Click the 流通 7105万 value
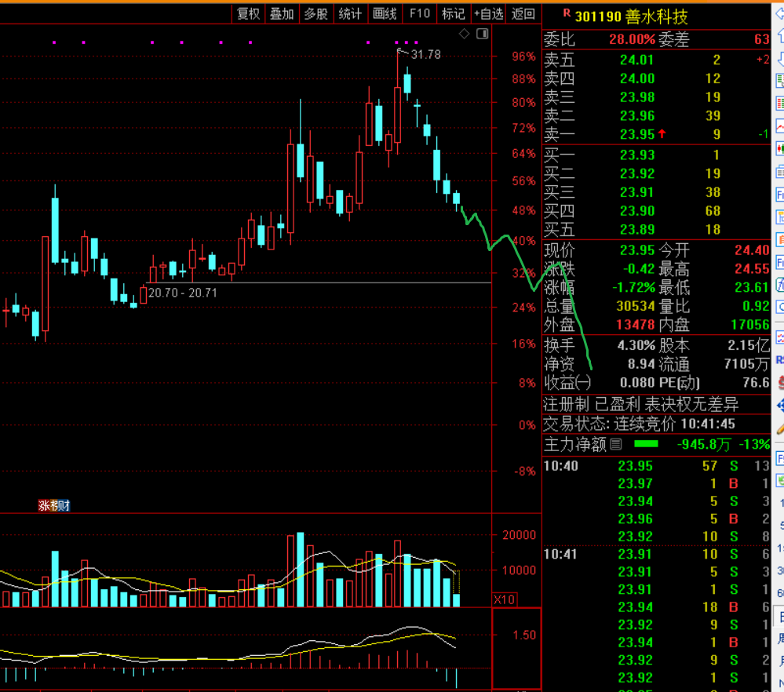 746,364
